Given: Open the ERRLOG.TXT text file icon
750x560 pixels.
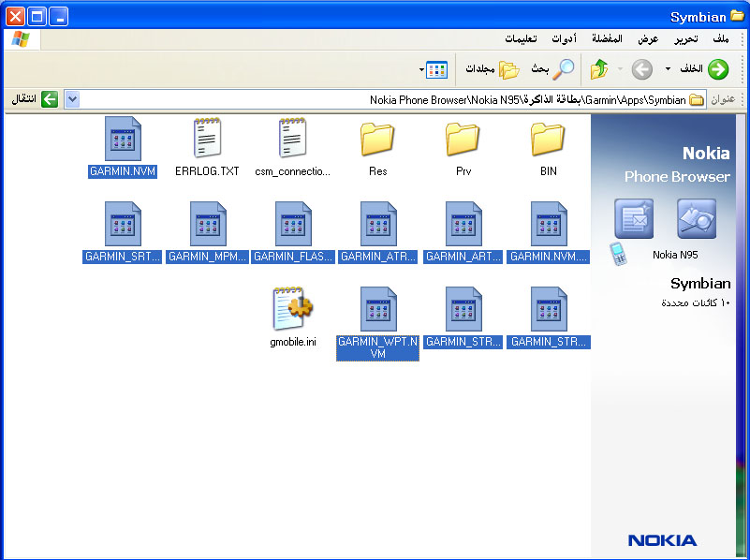Looking at the screenshot, I should [x=207, y=138].
